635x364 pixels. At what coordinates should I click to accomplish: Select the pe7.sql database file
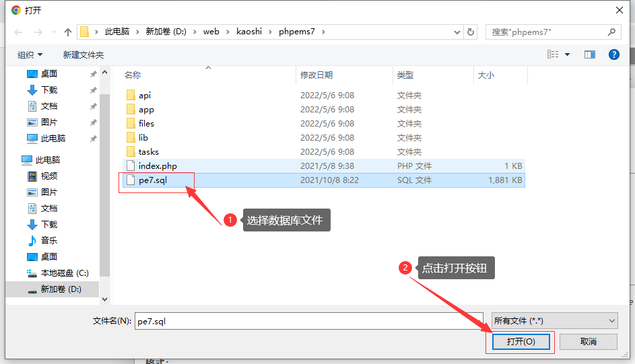point(324,180)
